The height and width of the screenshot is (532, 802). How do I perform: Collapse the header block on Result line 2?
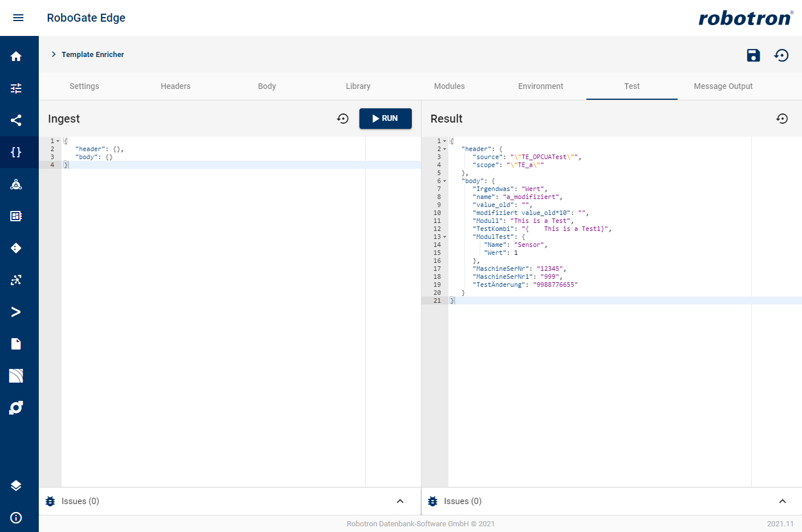click(x=445, y=149)
